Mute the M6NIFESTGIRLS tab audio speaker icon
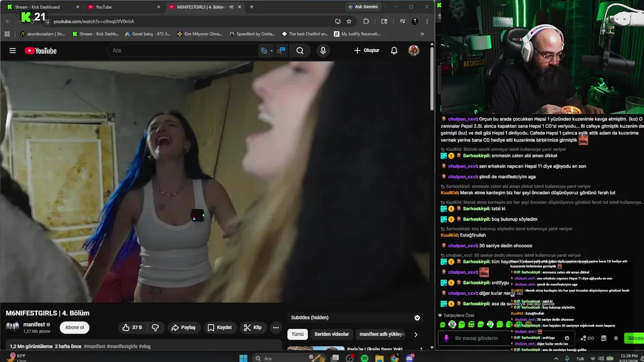Screen dimensions: 644x362 pyautogui.click(x=231, y=7)
